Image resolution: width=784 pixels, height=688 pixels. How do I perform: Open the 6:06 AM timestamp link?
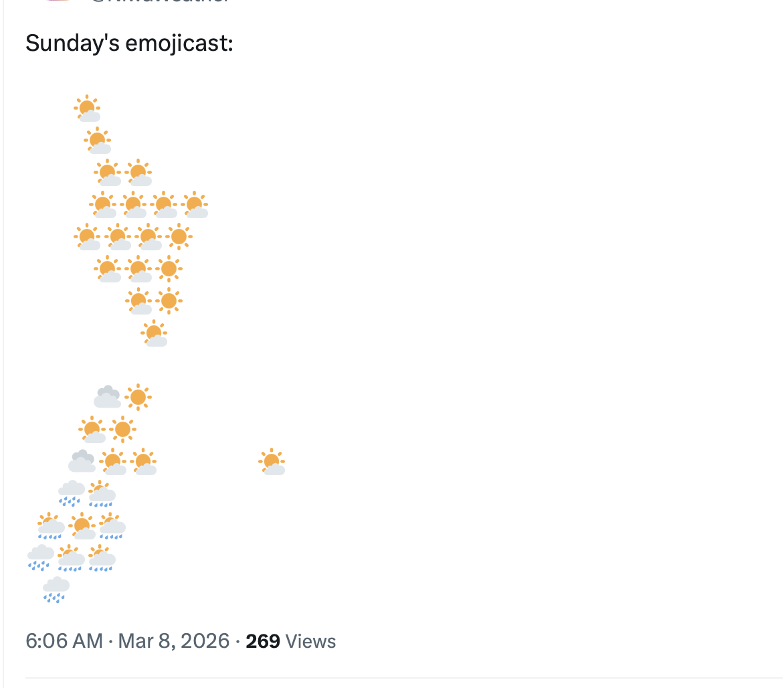[64, 641]
